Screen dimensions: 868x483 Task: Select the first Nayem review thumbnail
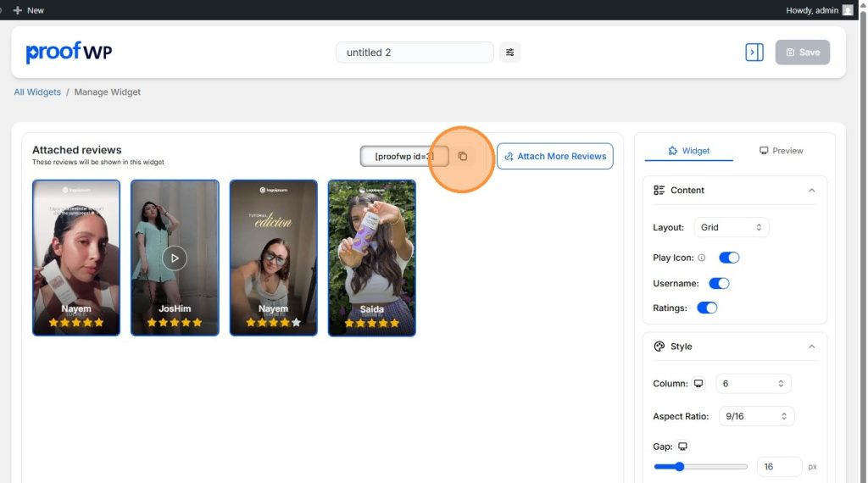pos(75,258)
